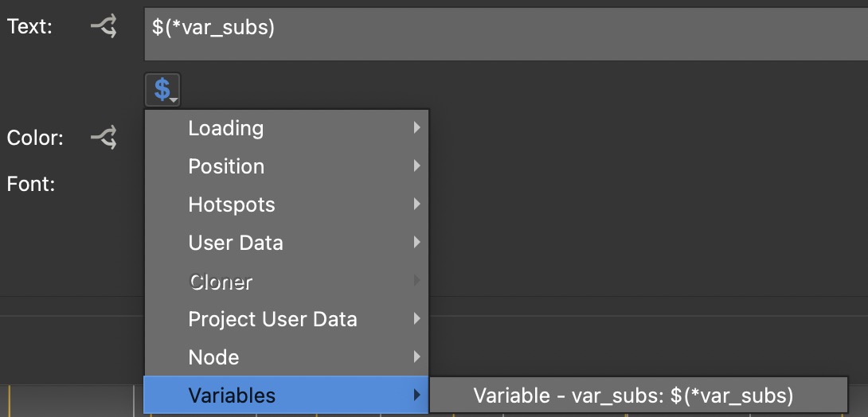Click into the Text input field
868x417 pixels.
click(505, 34)
